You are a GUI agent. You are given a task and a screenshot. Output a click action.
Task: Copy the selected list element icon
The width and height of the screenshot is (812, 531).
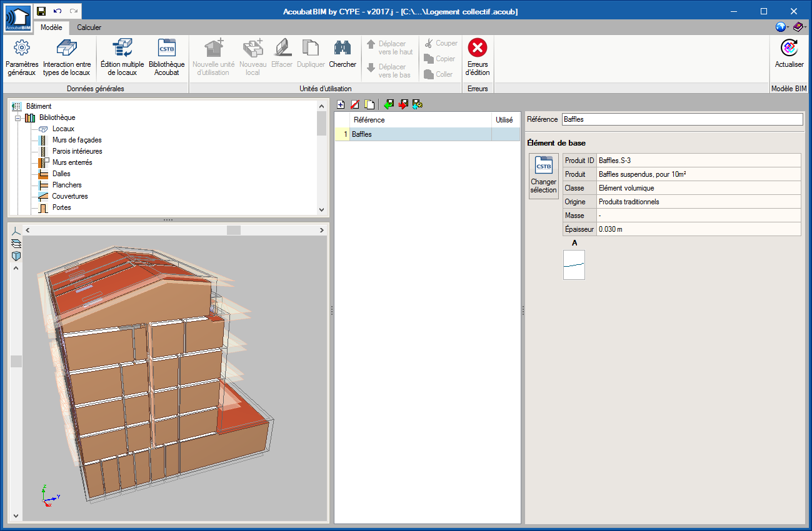coord(369,104)
